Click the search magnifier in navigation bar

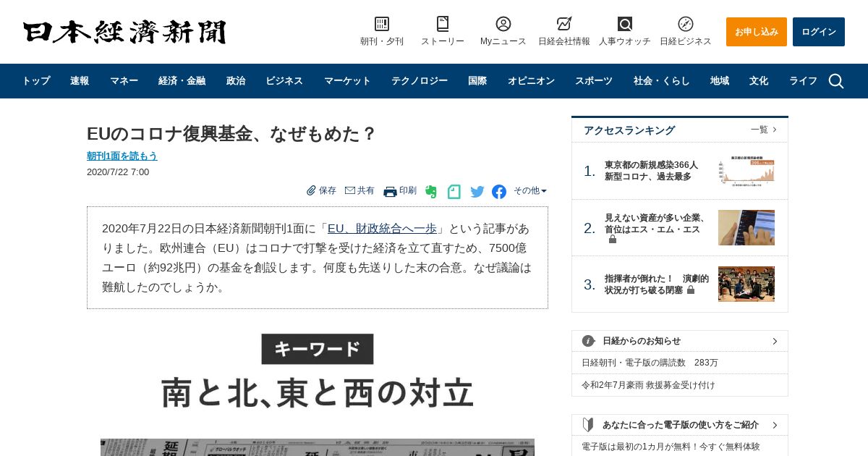[836, 81]
